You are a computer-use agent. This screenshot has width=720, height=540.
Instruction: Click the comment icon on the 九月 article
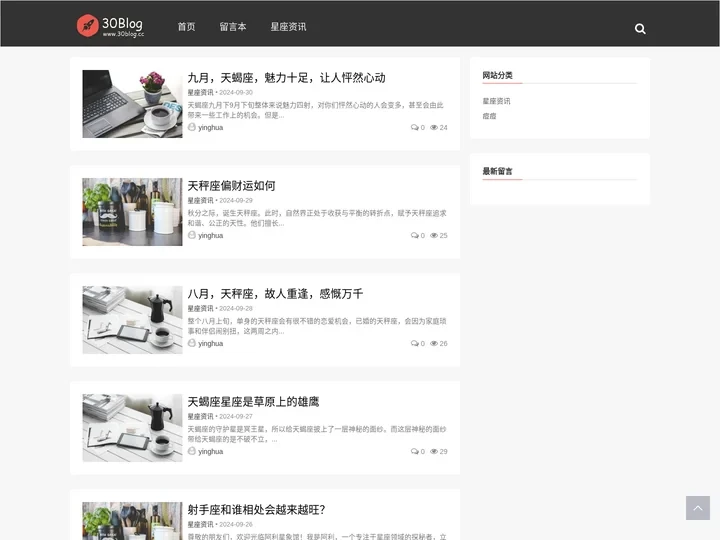415,127
